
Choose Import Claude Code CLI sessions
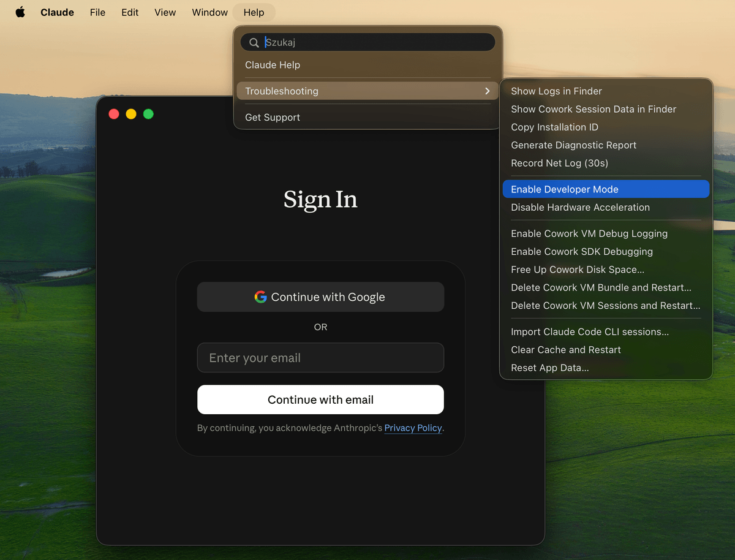(606, 331)
